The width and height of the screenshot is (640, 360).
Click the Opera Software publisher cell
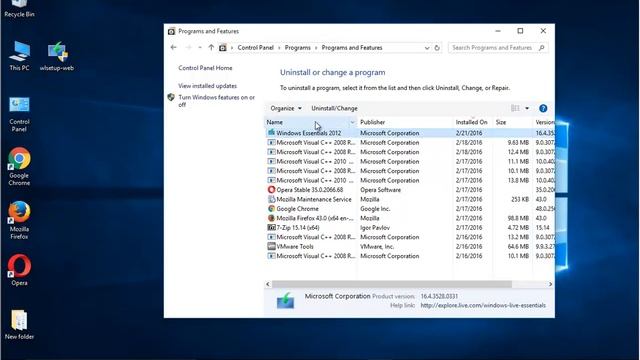pos(380,189)
